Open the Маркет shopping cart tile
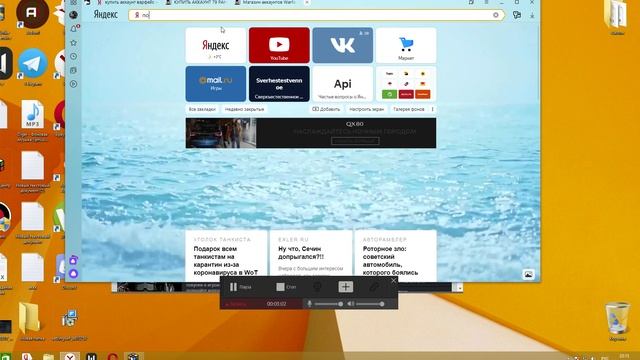The image size is (640, 360). pyautogui.click(x=406, y=45)
